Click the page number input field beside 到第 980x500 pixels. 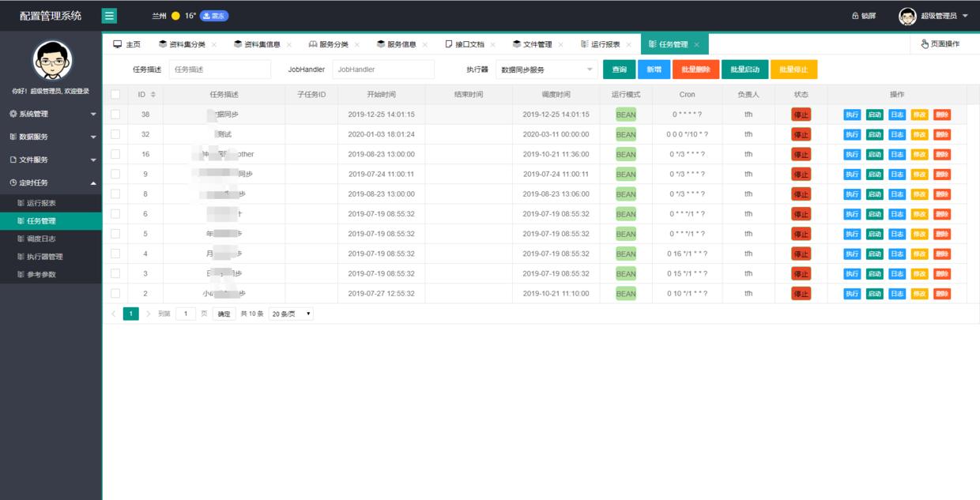tap(184, 313)
